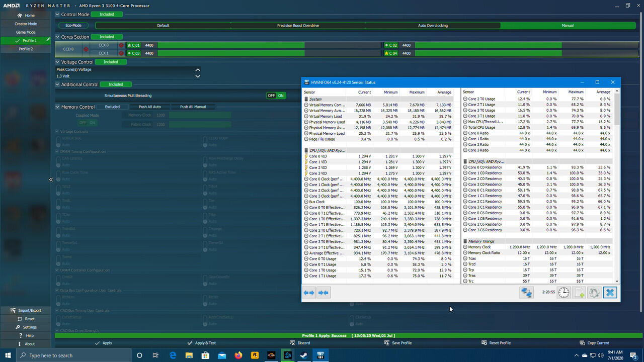Expand the sidebar with double chevron
Screen dimensions: 644x362
(51, 179)
